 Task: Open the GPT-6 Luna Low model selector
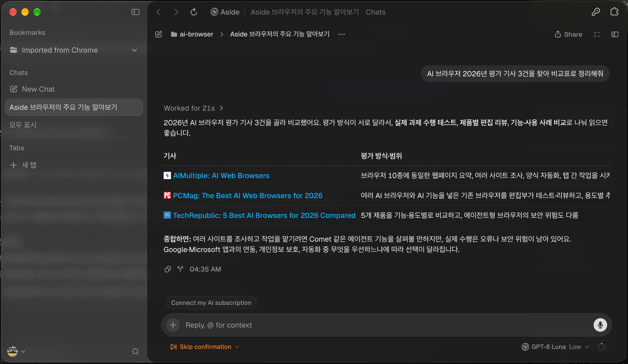[x=555, y=347]
